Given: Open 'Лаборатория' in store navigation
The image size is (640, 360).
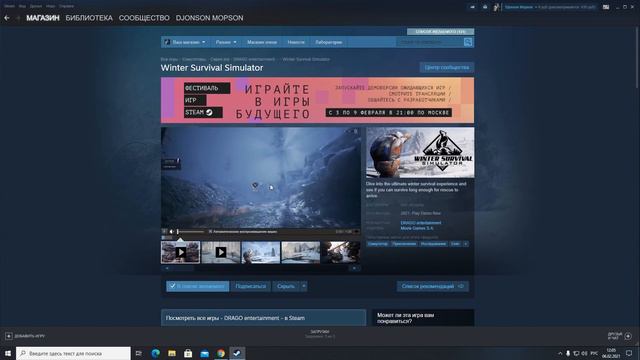Looking at the screenshot, I should point(329,42).
